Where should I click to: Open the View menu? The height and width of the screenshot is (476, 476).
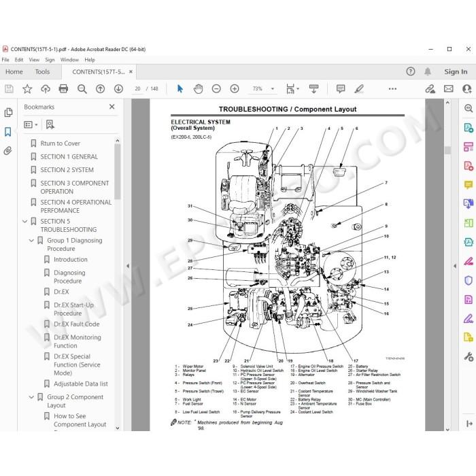pos(34,60)
